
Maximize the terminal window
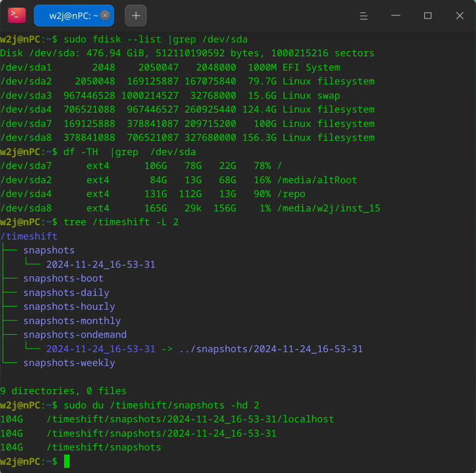pos(428,15)
